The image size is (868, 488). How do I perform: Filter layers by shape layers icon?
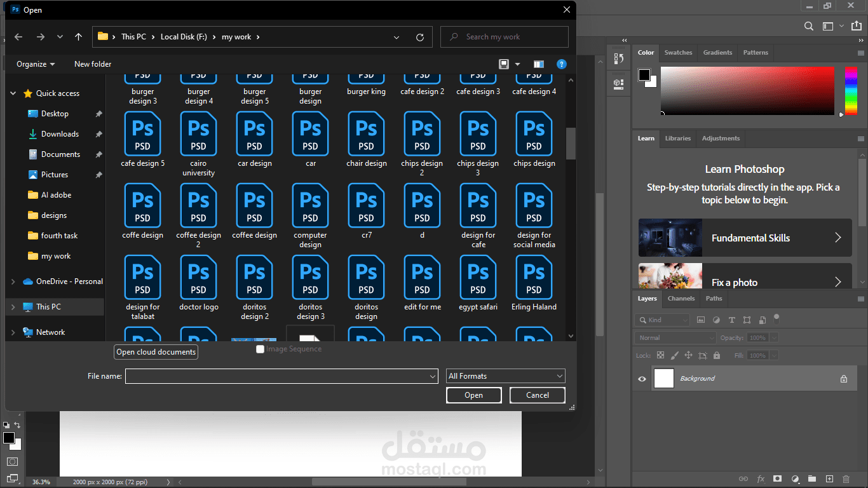[x=747, y=320]
